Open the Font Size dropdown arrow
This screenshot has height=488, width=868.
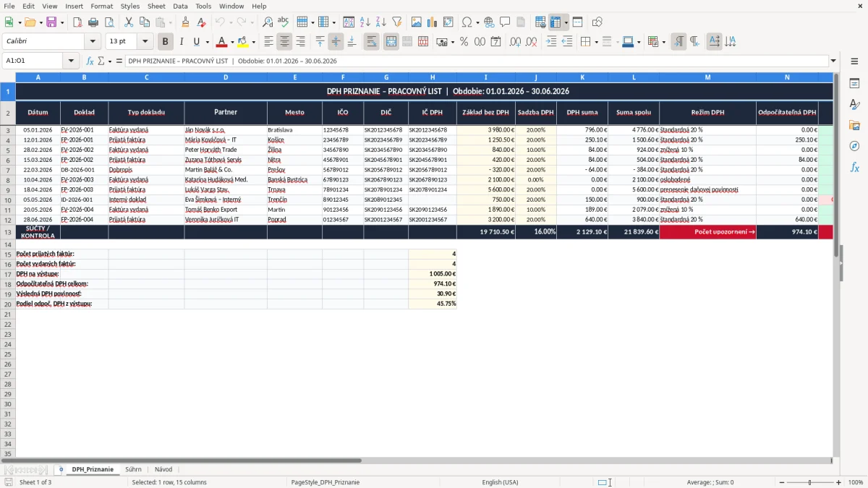tap(145, 42)
